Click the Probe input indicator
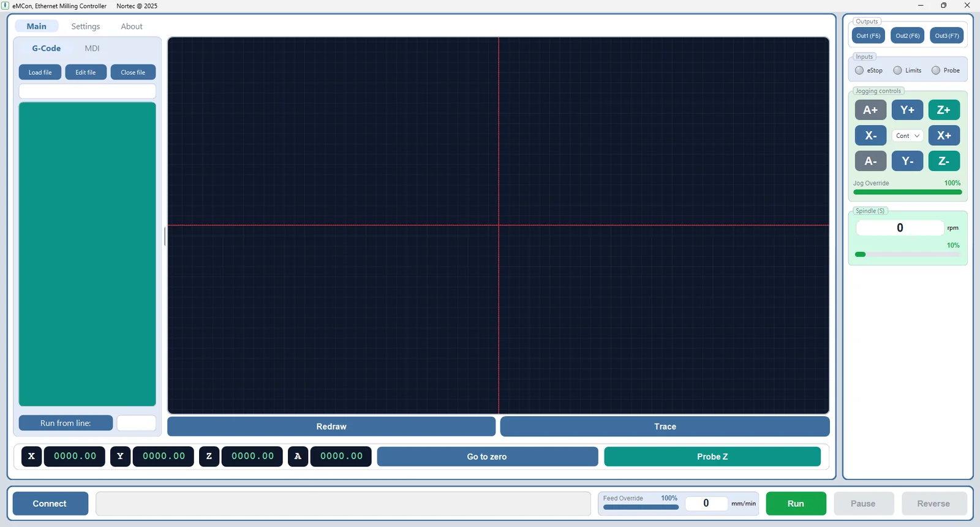The height and width of the screenshot is (527, 980). (x=935, y=70)
